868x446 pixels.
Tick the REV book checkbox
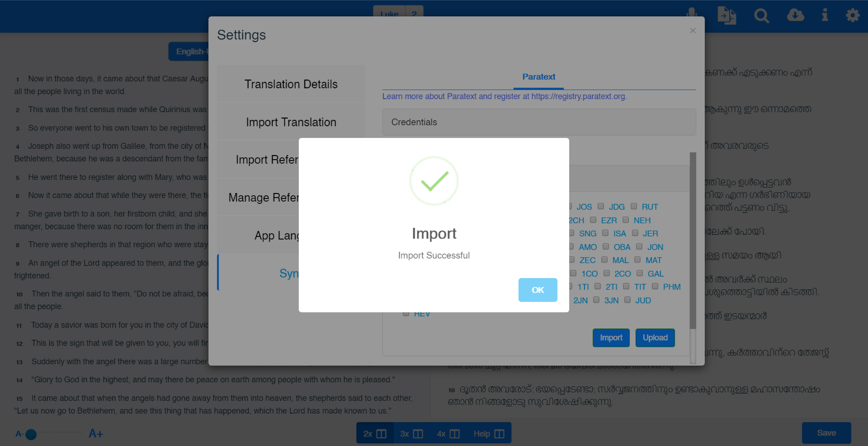(406, 314)
